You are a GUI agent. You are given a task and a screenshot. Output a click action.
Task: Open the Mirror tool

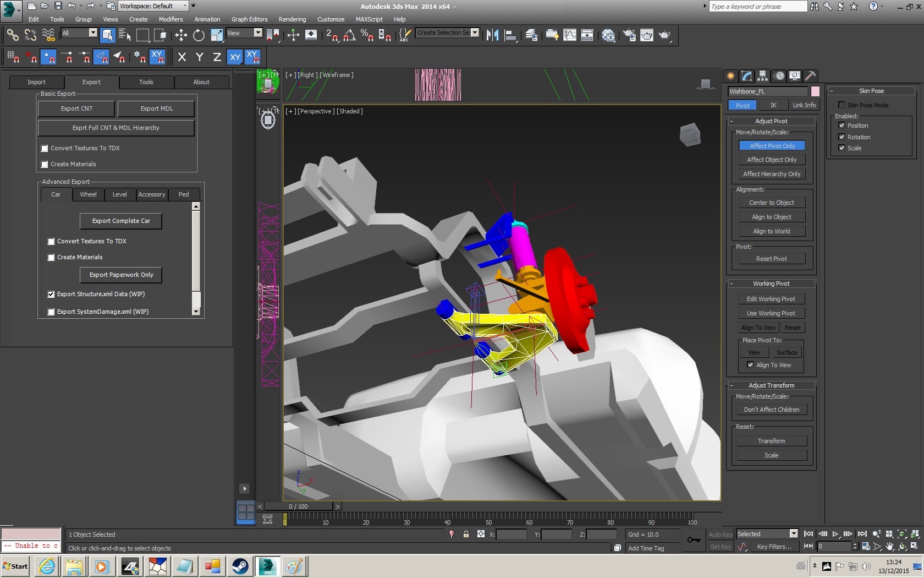coord(492,35)
